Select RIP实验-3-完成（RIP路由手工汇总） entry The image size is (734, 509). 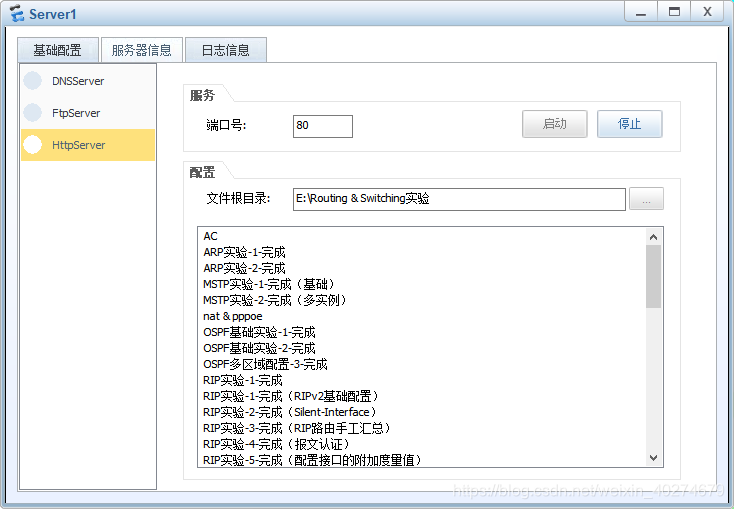[x=297, y=428]
